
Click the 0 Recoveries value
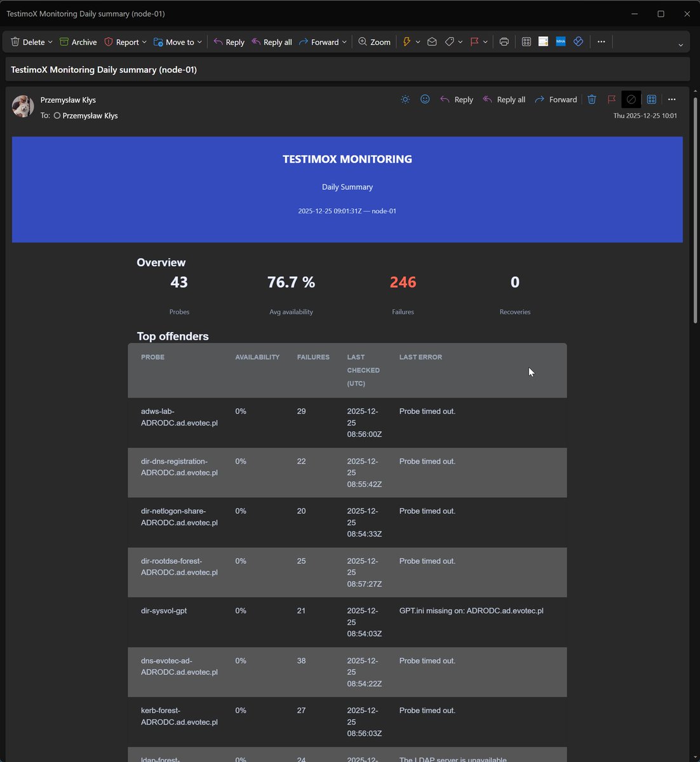pyautogui.click(x=515, y=282)
